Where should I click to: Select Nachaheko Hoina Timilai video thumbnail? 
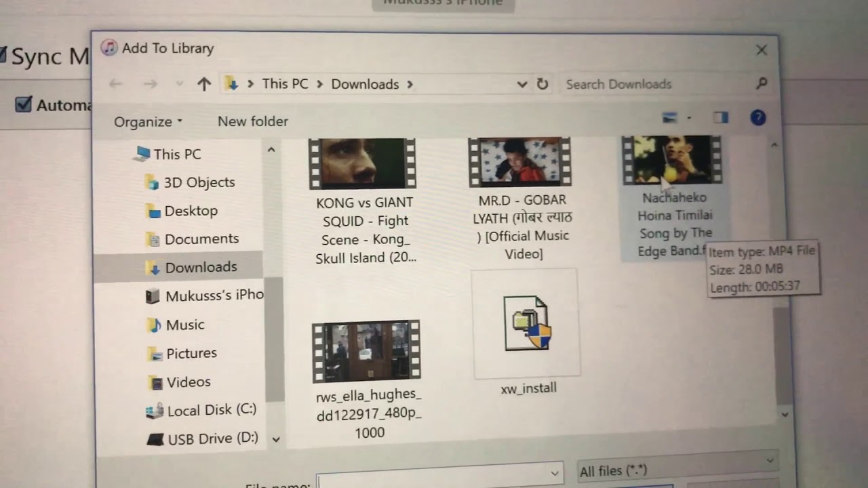click(672, 159)
